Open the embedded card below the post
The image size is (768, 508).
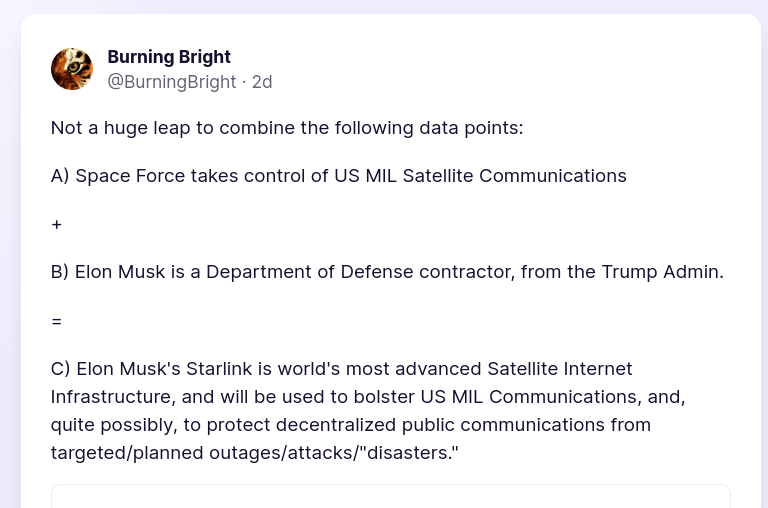[x=390, y=497]
